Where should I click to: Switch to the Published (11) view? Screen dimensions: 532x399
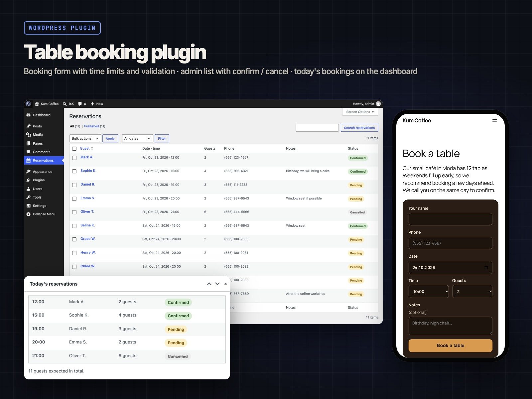point(94,126)
